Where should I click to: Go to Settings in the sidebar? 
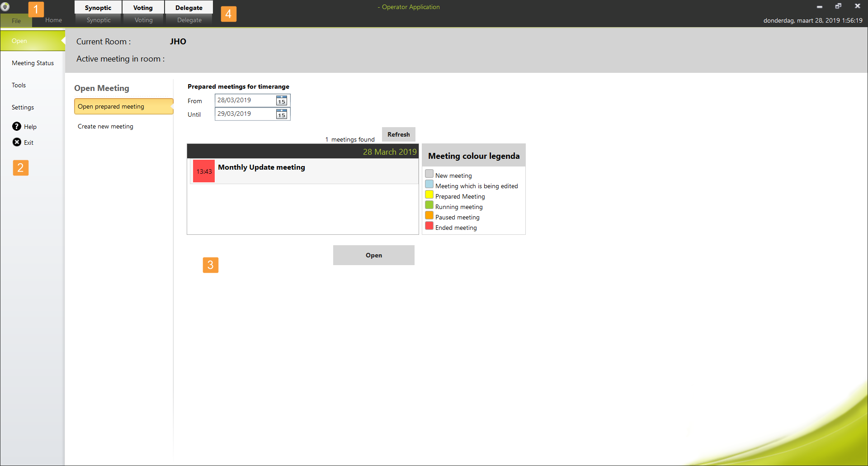tap(23, 108)
